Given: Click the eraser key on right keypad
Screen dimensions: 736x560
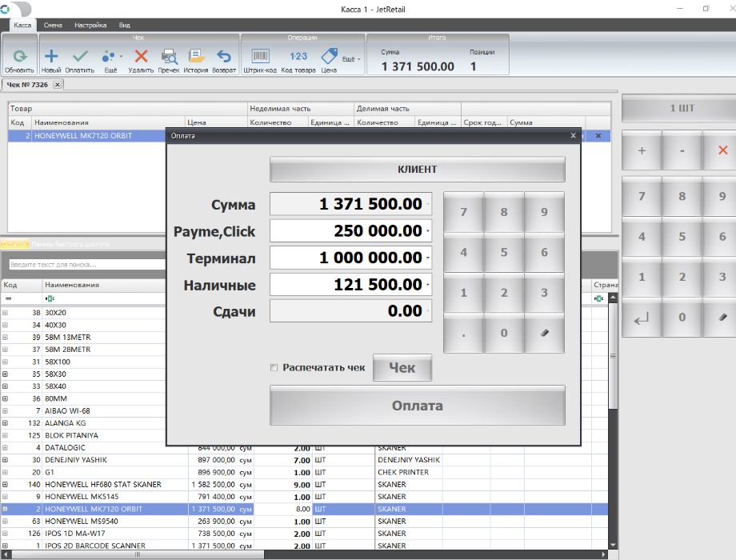Looking at the screenshot, I should [x=722, y=318].
